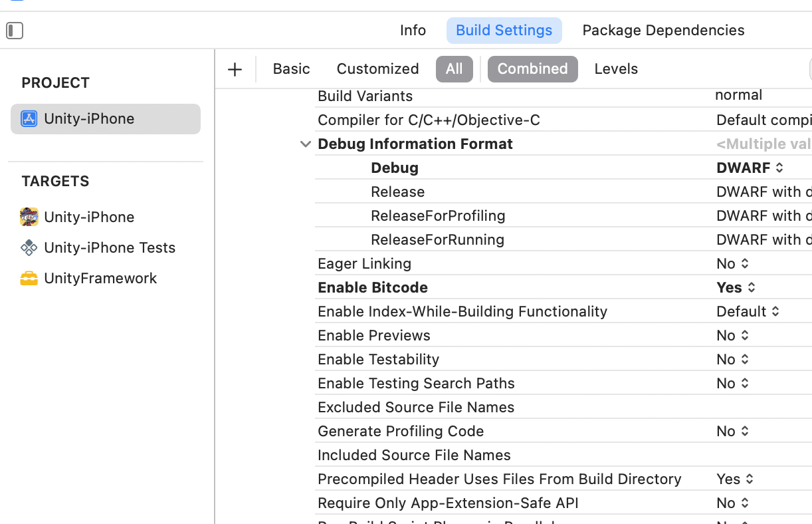812x524 pixels.
Task: Select Debug Information Format setting label
Action: [x=415, y=144]
